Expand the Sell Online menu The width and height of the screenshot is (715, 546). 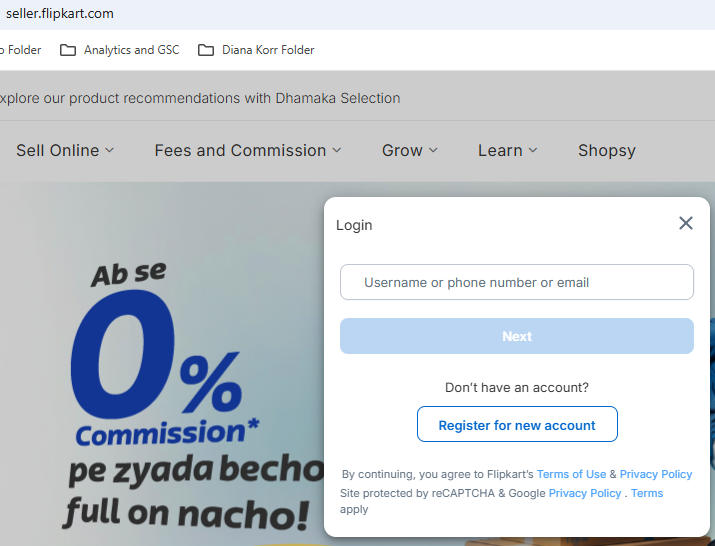(65, 151)
